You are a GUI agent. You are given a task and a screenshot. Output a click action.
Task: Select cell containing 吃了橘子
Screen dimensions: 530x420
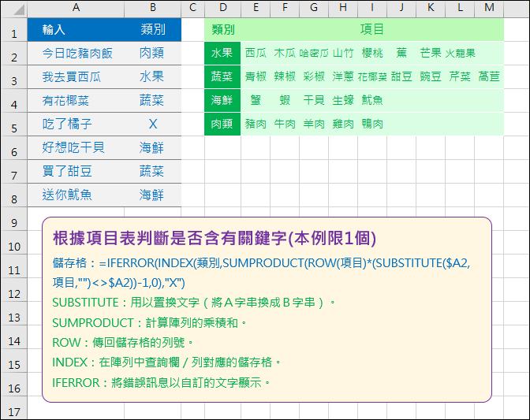click(76, 125)
